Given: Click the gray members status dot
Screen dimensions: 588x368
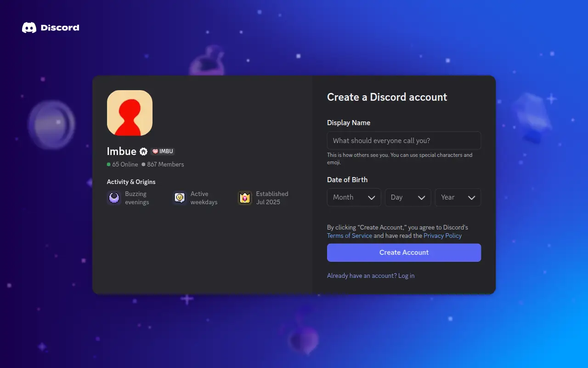Looking at the screenshot, I should (x=143, y=164).
